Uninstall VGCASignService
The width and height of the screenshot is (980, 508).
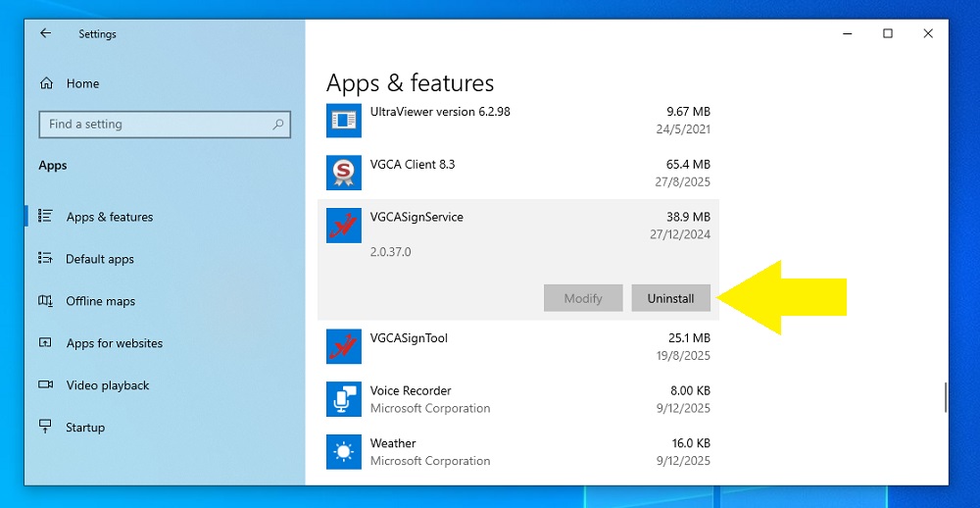click(670, 298)
